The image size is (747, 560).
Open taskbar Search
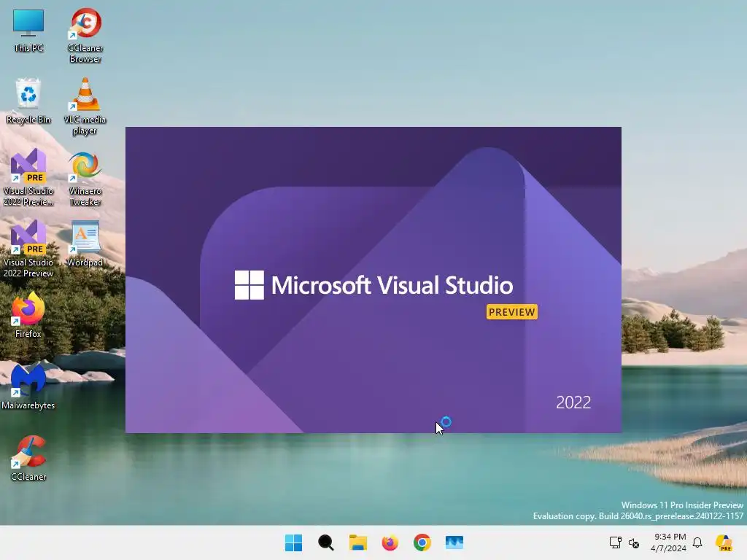coord(326,542)
